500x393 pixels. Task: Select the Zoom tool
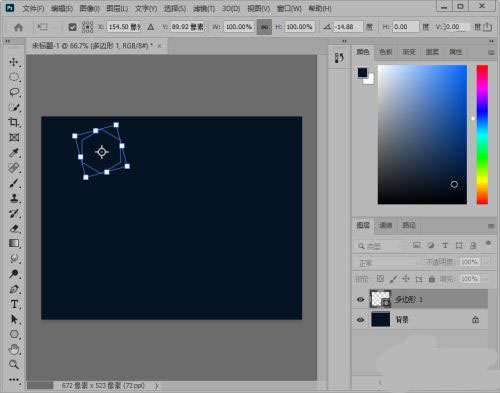pos(14,364)
